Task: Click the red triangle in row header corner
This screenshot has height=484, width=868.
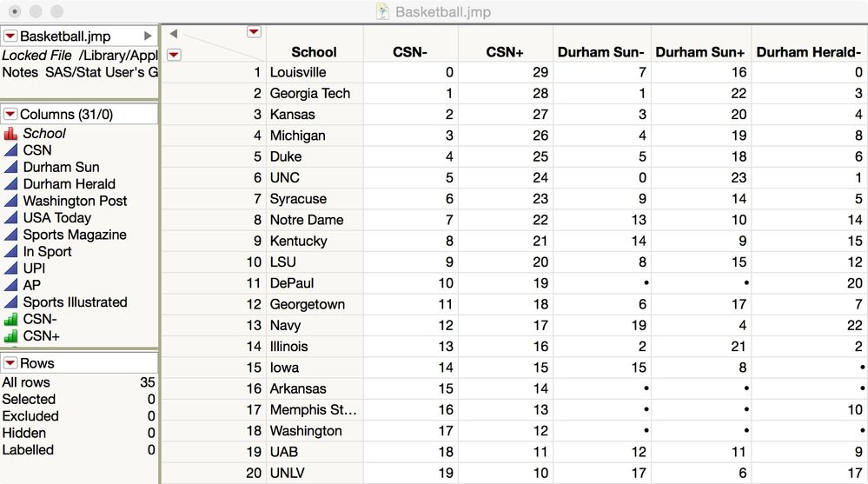Action: click(x=174, y=54)
